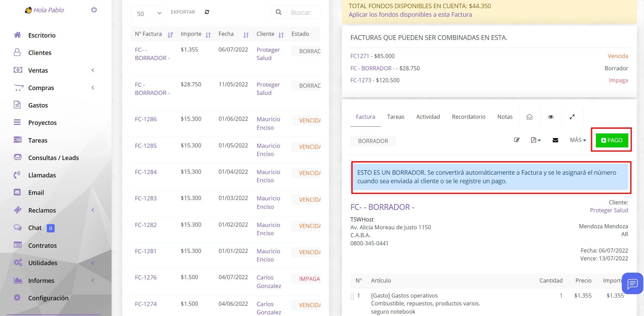Click the Compras cart icon
The height and width of the screenshot is (316, 644).
click(x=18, y=88)
